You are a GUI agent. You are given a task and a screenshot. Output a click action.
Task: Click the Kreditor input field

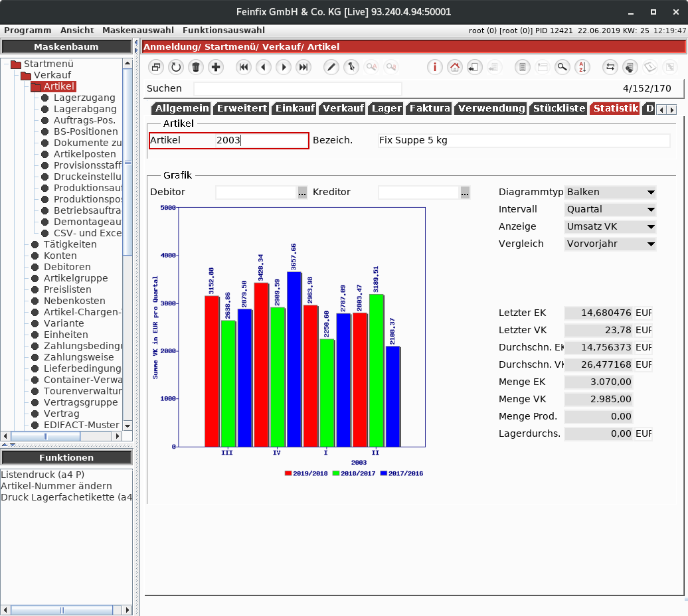(419, 193)
